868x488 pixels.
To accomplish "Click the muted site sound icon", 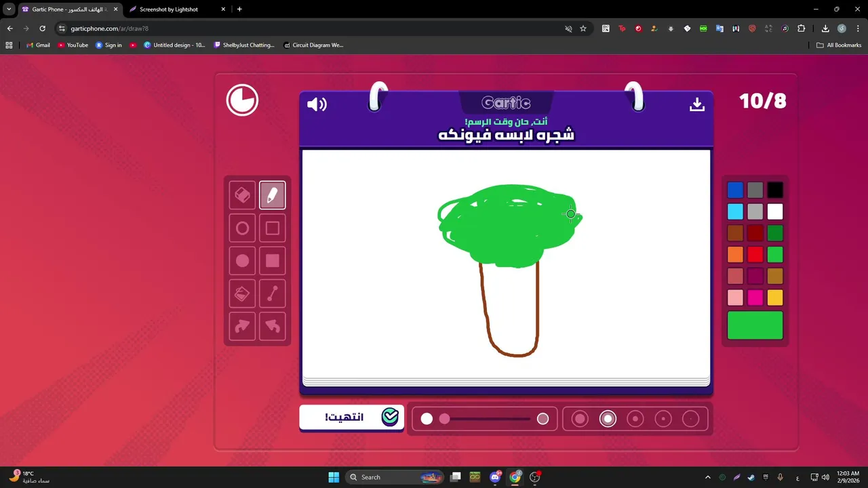I will point(568,28).
